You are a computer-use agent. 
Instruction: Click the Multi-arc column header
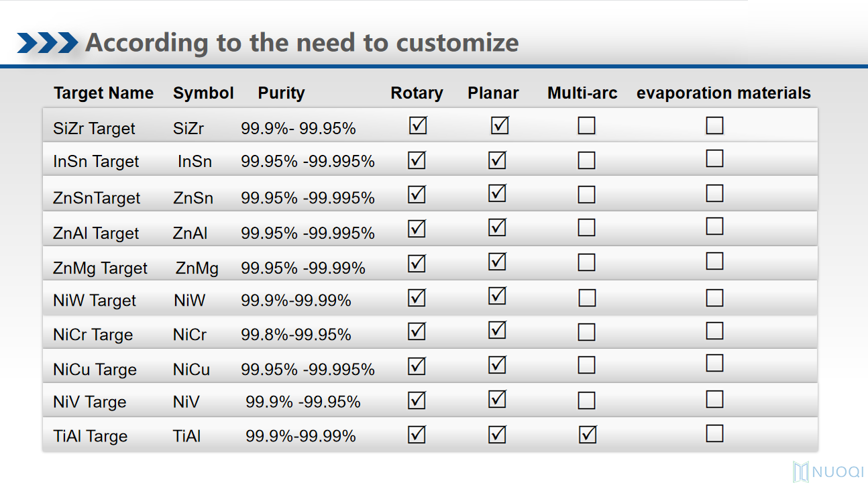pos(582,93)
